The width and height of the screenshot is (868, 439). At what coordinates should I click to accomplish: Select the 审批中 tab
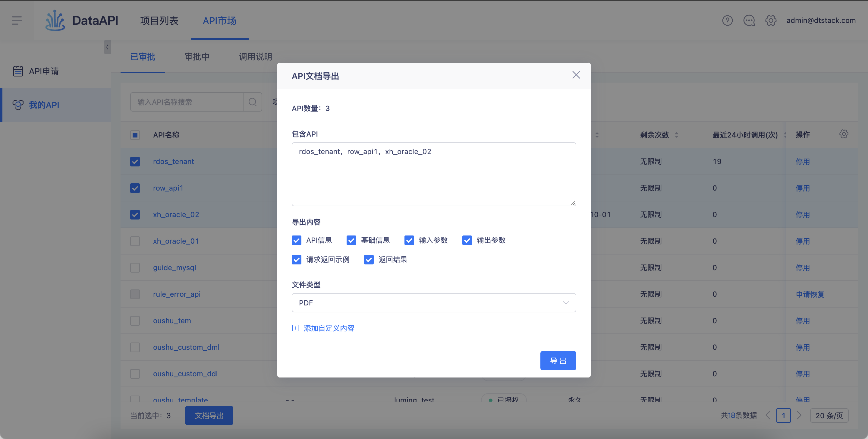click(x=197, y=57)
